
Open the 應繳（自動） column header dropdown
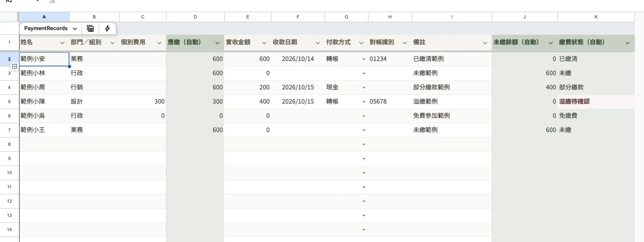[x=217, y=43]
